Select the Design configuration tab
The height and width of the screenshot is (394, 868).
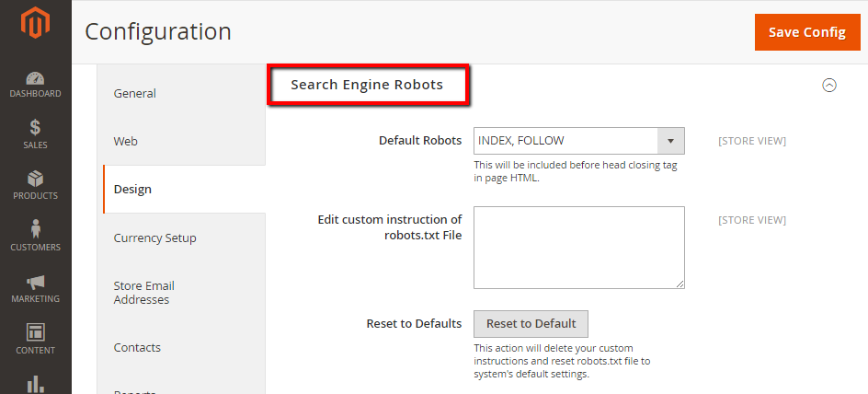[133, 189]
